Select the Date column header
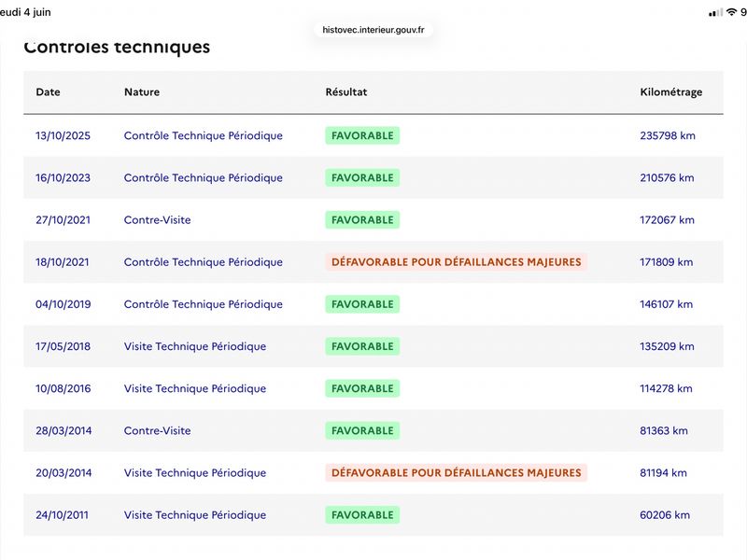 point(49,91)
